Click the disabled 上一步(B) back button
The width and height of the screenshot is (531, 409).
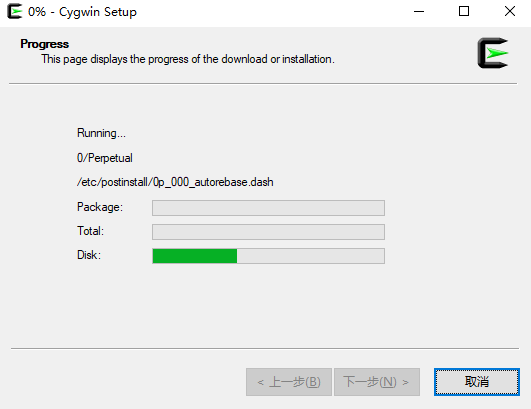tap(289, 382)
